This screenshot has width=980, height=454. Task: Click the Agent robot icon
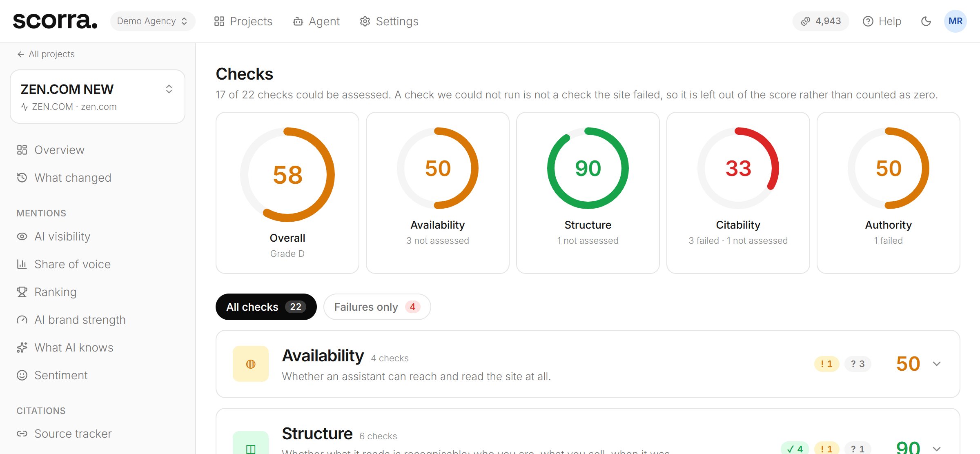298,21
